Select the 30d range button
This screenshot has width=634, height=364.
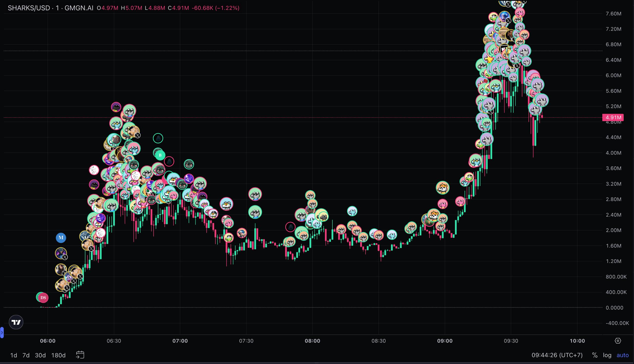tap(40, 355)
